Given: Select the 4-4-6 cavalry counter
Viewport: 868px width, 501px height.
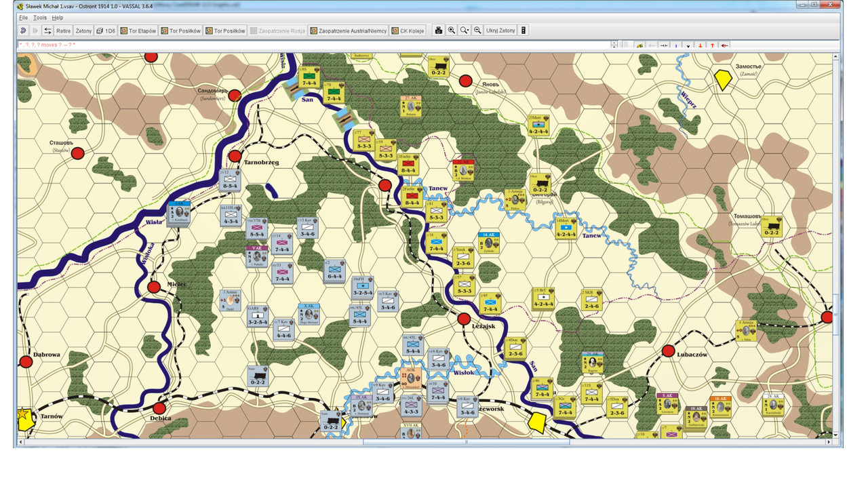Looking at the screenshot, I should pos(283,329).
